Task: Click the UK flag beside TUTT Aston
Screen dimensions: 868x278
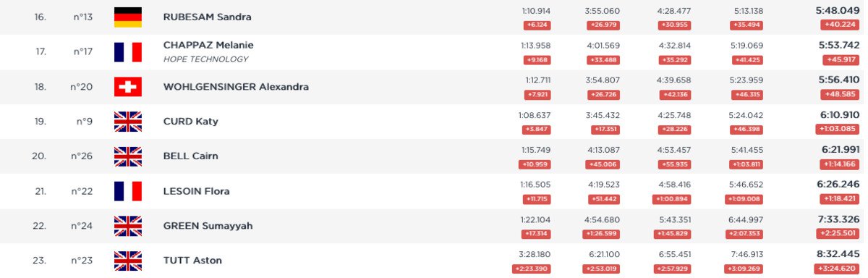Action: [128, 261]
